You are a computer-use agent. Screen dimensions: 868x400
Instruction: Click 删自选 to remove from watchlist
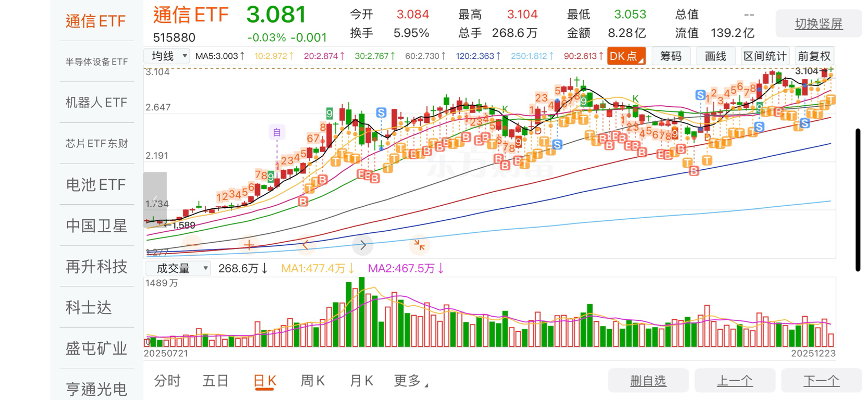[648, 381]
